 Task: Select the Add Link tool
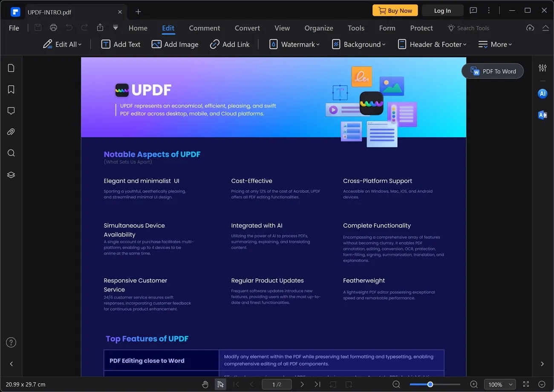tap(230, 44)
